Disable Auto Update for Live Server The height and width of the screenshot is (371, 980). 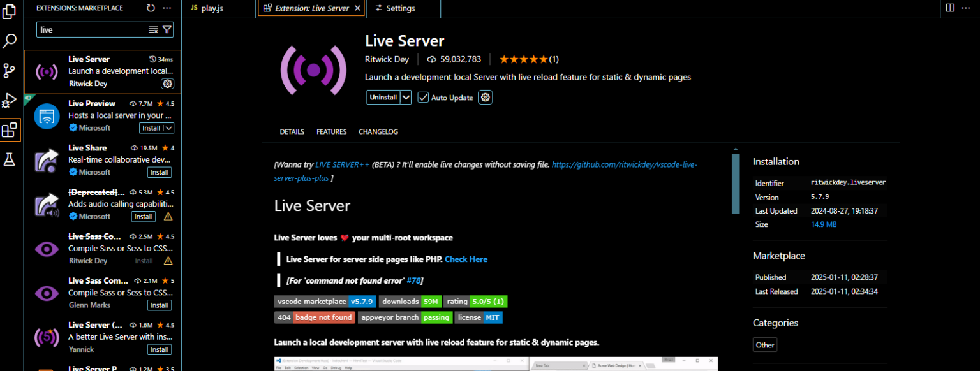pyautogui.click(x=423, y=97)
